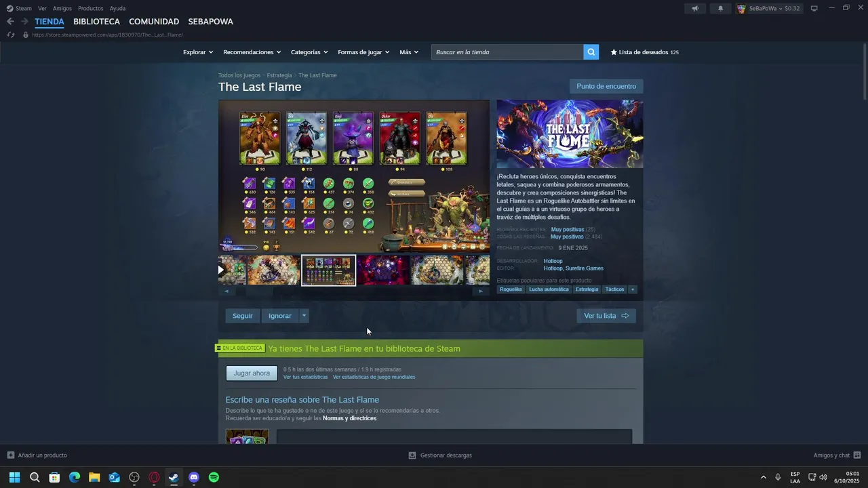Select the Roguelike tag
This screenshot has width=868, height=488.
click(511, 289)
